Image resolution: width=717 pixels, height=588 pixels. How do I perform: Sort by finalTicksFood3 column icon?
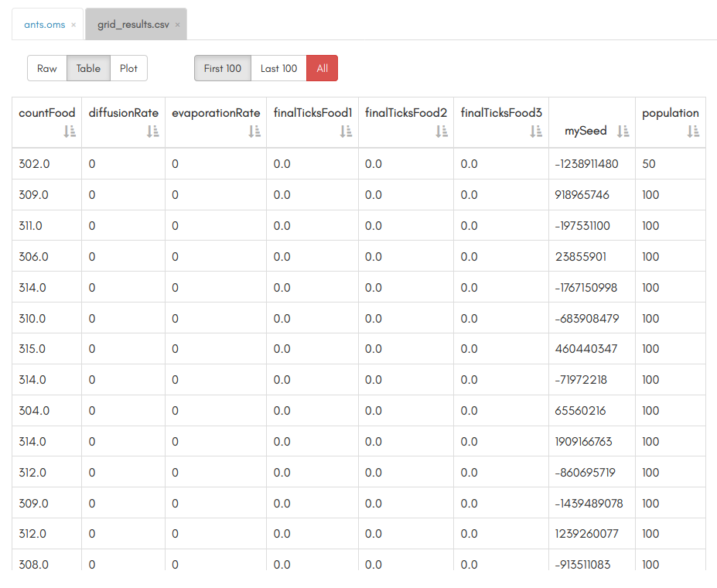click(x=536, y=132)
